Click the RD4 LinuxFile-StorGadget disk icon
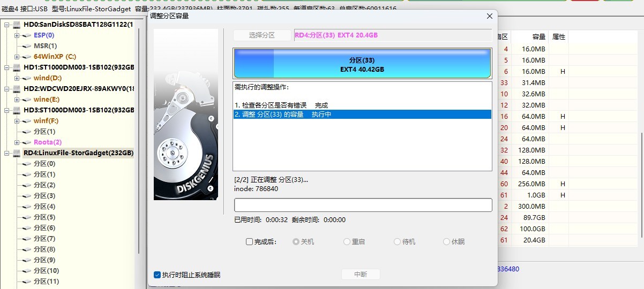The width and height of the screenshot is (644, 289). pos(17,153)
